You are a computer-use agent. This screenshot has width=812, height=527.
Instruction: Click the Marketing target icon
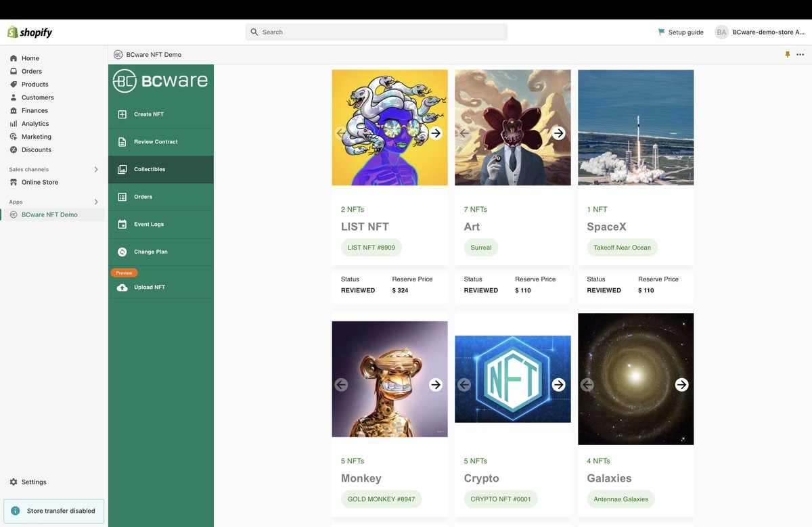pos(14,137)
